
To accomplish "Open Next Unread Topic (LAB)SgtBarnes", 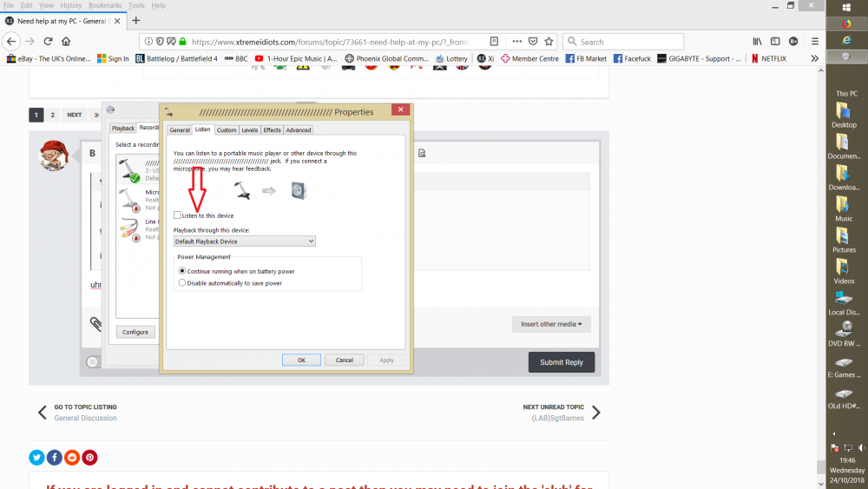I will tap(562, 413).
